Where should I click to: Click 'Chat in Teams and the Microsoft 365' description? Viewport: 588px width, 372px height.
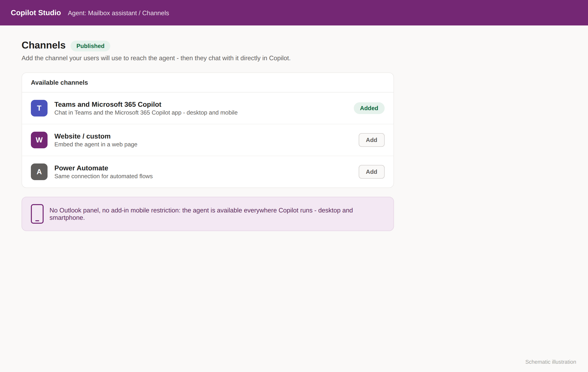pos(146,113)
